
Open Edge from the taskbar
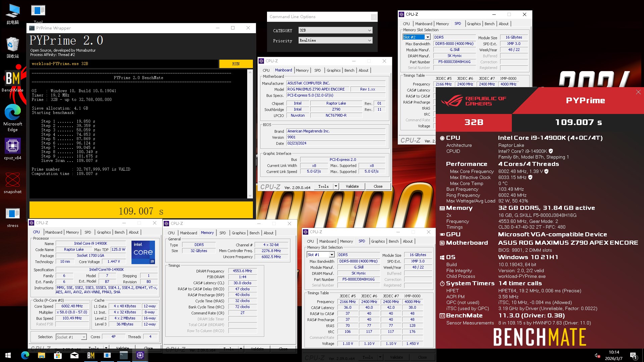click(25, 355)
